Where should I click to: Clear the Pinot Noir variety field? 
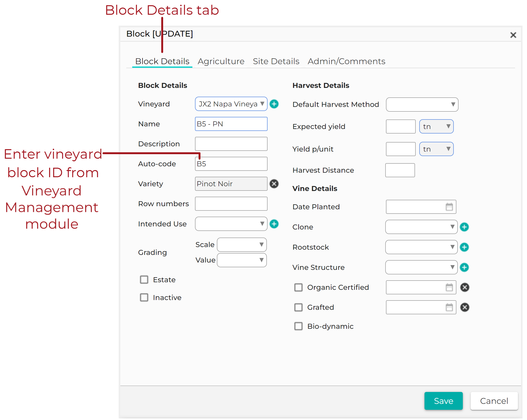pyautogui.click(x=274, y=184)
